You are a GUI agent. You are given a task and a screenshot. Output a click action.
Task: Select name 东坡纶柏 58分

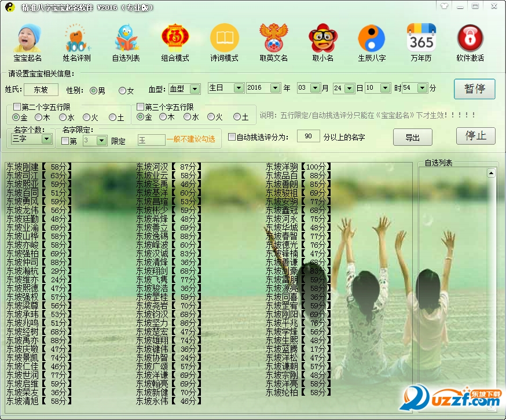298,392
